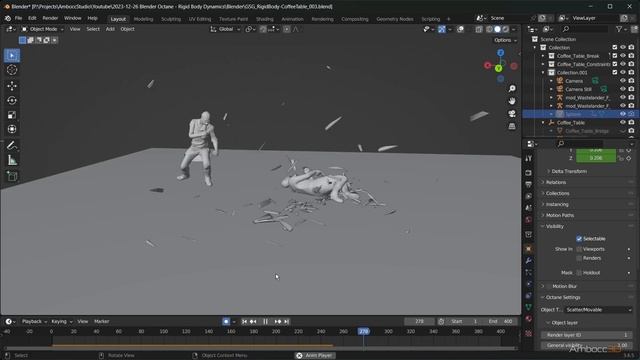Switch to the Modeling workspace tab
Viewport: 640px width, 360px height.
pos(143,19)
